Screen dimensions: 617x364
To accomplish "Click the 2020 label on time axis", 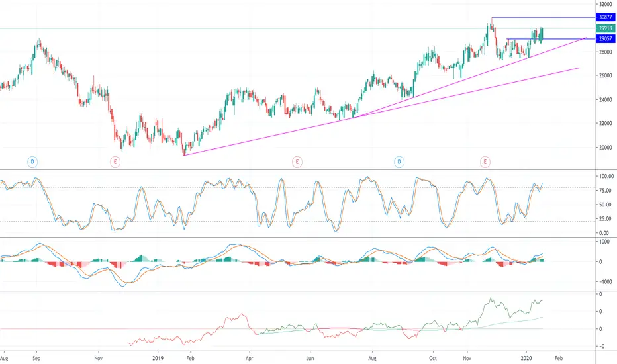I will click(x=526, y=359).
